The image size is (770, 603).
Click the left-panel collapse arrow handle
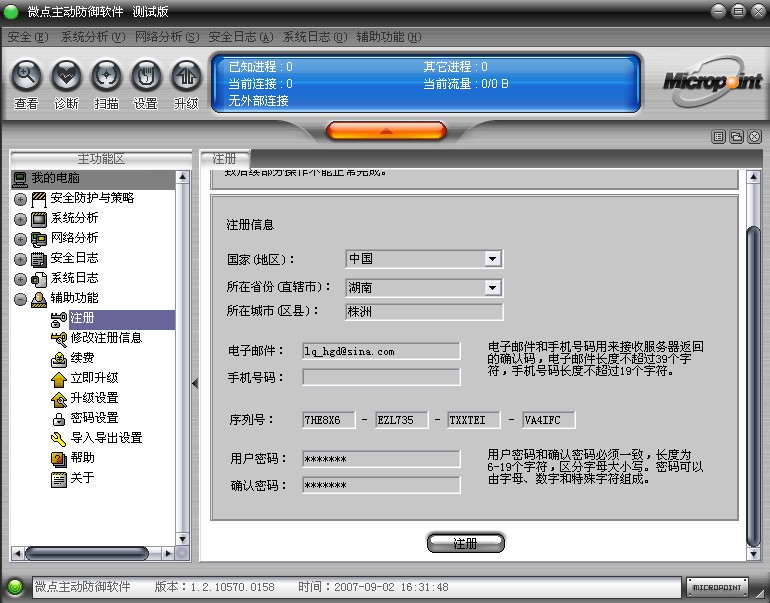coord(195,383)
